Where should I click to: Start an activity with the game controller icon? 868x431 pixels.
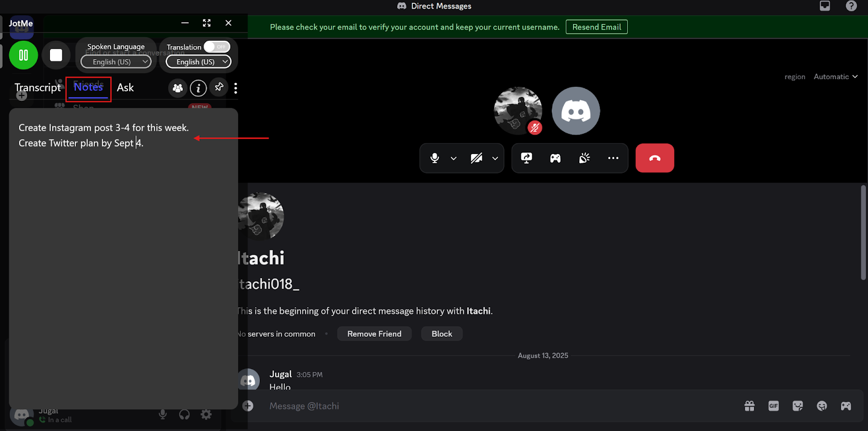point(556,158)
